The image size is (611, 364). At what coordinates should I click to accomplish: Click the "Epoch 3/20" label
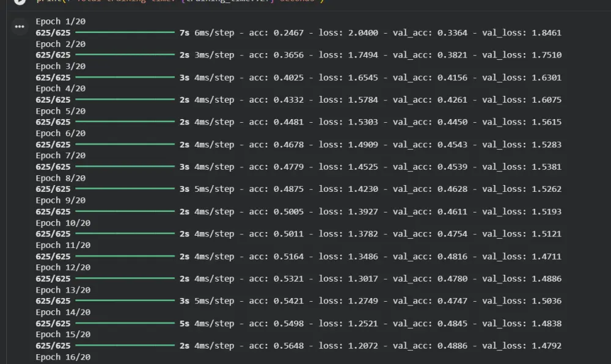[x=60, y=66]
